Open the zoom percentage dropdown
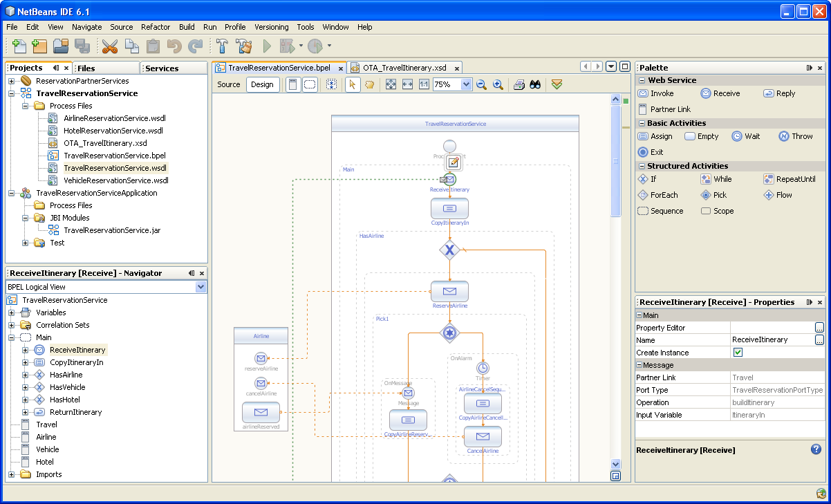The height and width of the screenshot is (504, 831). click(x=466, y=84)
